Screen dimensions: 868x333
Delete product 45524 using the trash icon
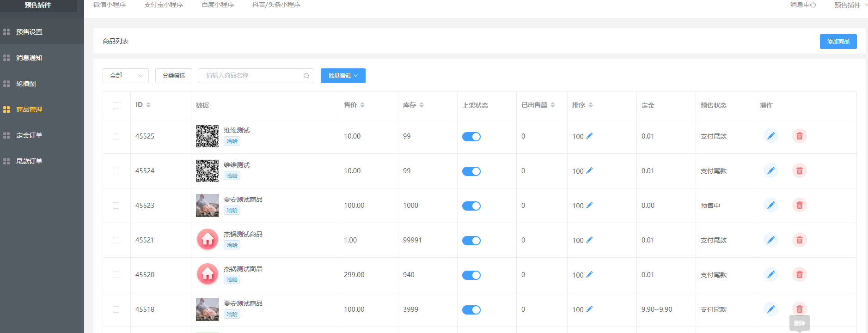pyautogui.click(x=799, y=170)
